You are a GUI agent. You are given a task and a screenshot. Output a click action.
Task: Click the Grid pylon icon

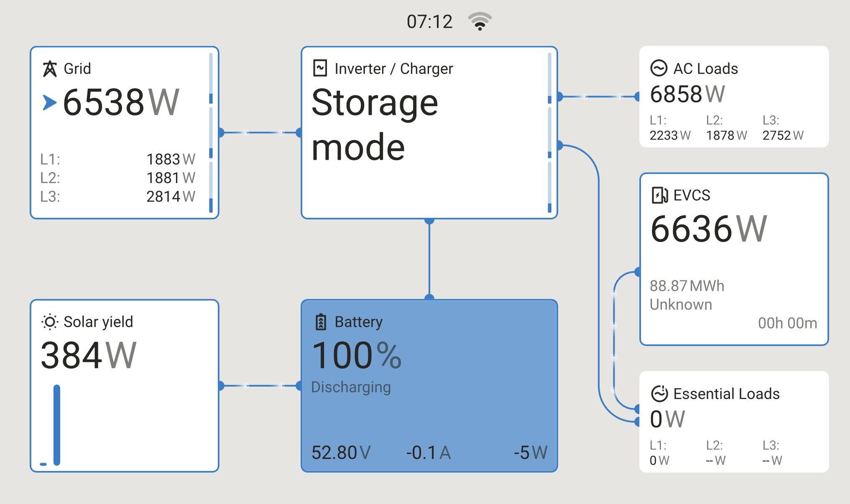[x=50, y=69]
